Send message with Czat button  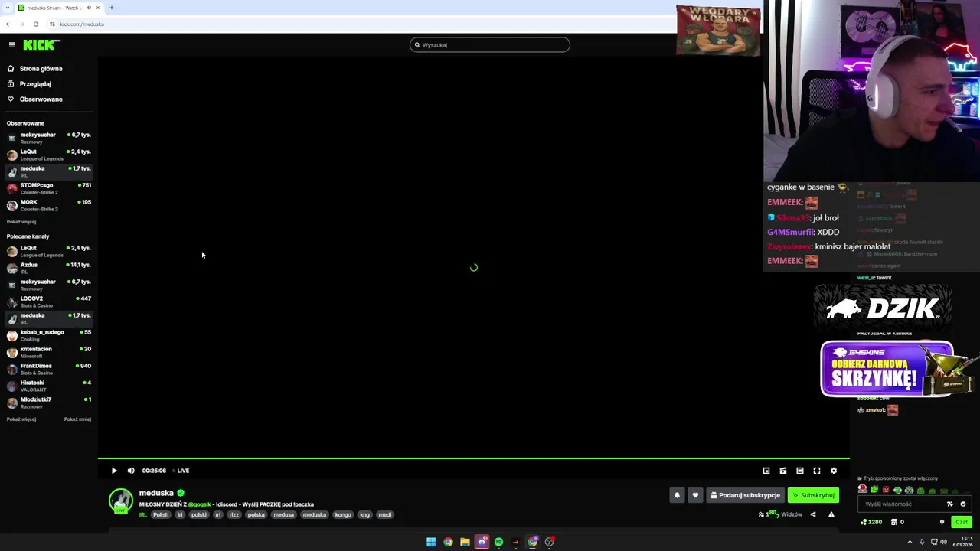tap(962, 522)
